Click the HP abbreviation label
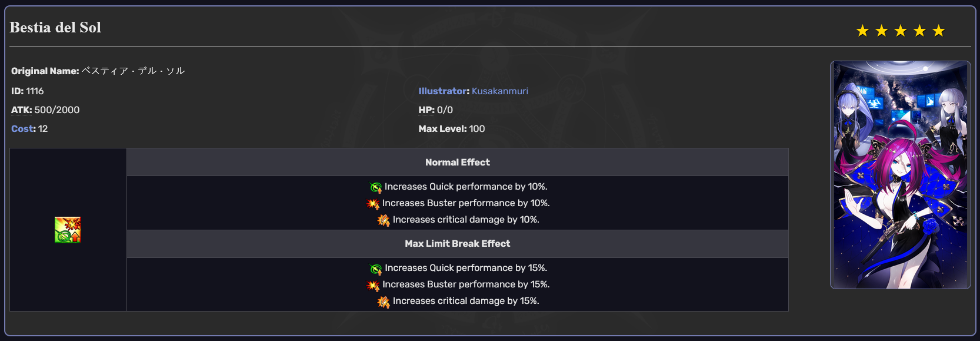980x341 pixels. (425, 110)
